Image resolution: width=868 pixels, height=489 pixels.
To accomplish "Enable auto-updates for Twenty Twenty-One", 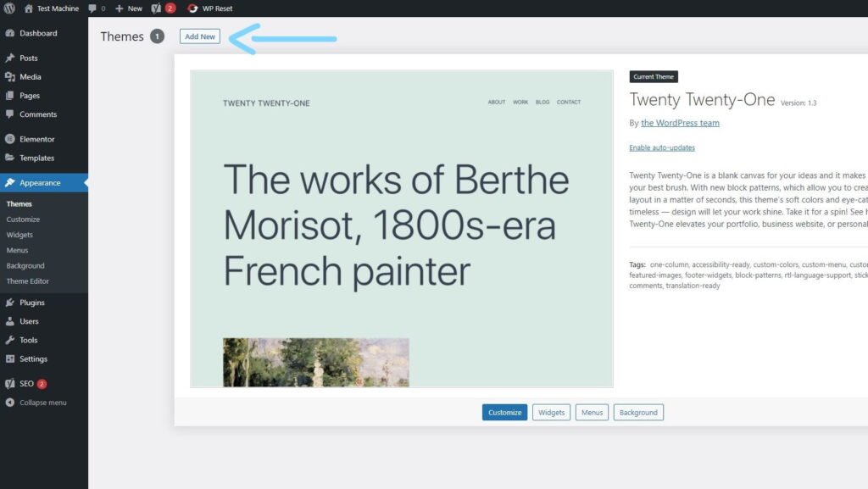I will coord(661,147).
